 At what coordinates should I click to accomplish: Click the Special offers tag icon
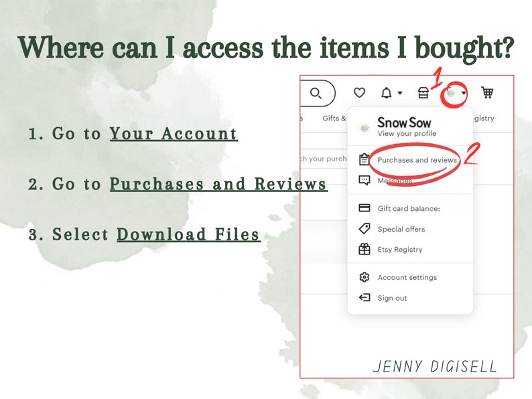point(364,229)
